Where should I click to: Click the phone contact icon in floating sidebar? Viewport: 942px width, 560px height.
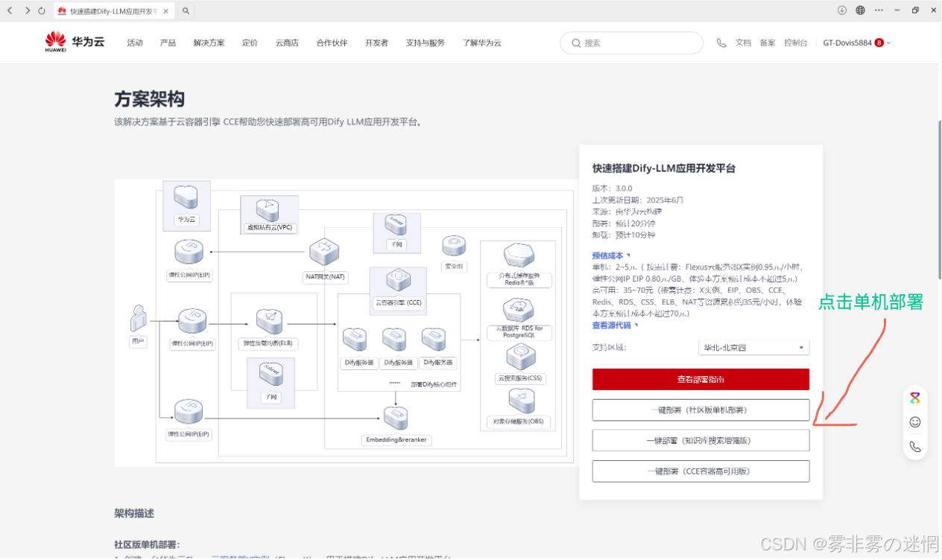click(915, 447)
